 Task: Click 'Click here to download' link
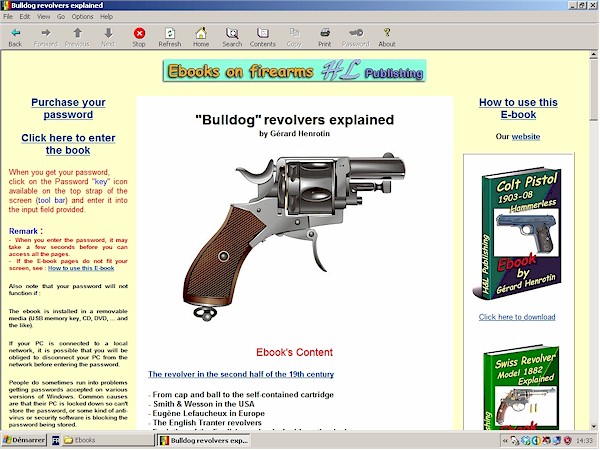[x=517, y=317]
